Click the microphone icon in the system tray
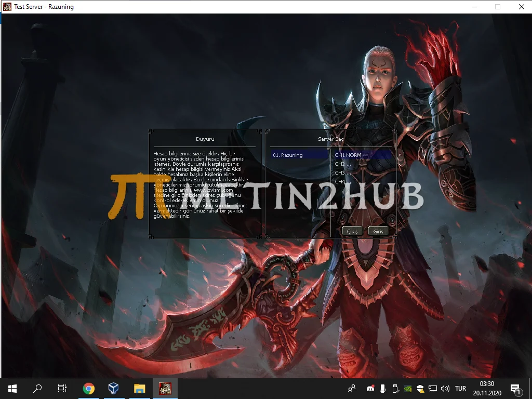532x399 pixels. click(382, 388)
